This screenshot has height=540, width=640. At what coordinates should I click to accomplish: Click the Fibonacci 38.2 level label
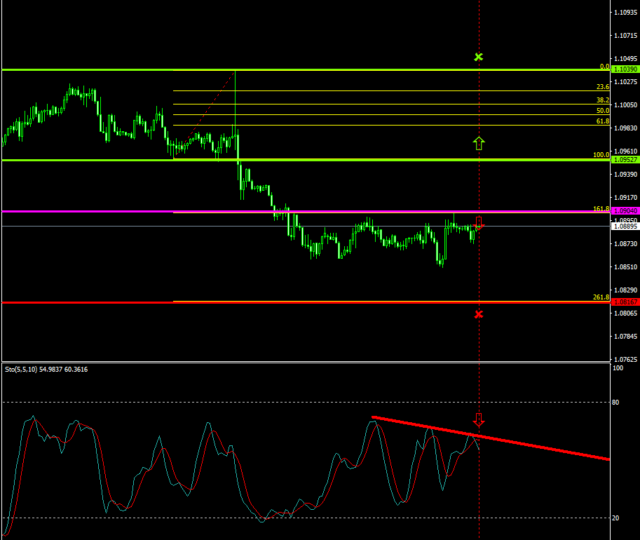click(602, 100)
